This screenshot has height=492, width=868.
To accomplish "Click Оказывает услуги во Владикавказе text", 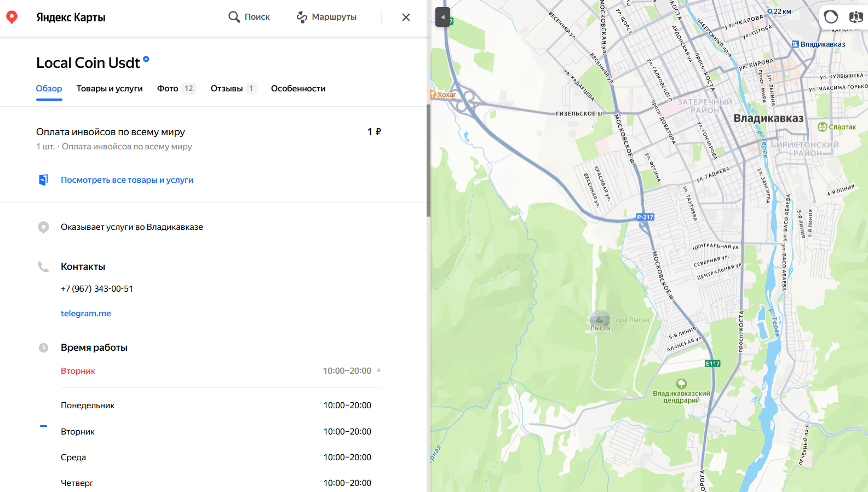I will click(132, 227).
